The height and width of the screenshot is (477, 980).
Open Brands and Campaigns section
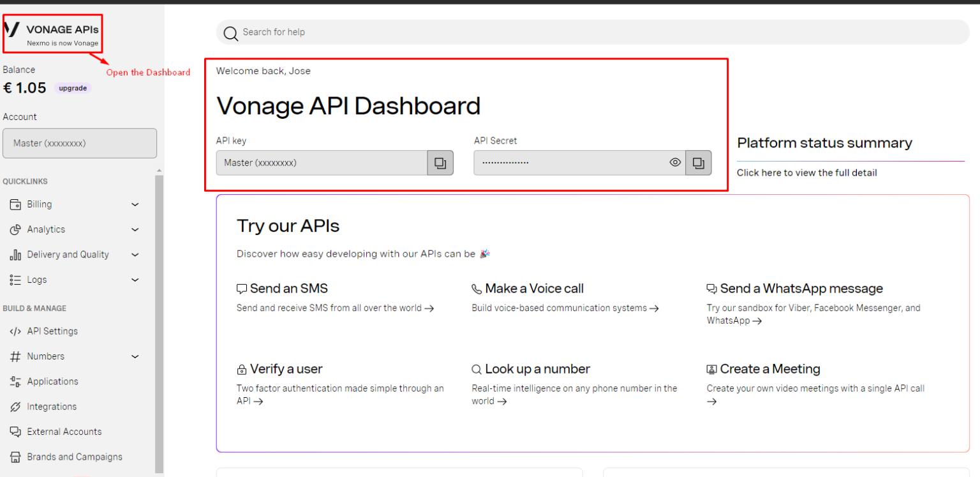coord(75,457)
